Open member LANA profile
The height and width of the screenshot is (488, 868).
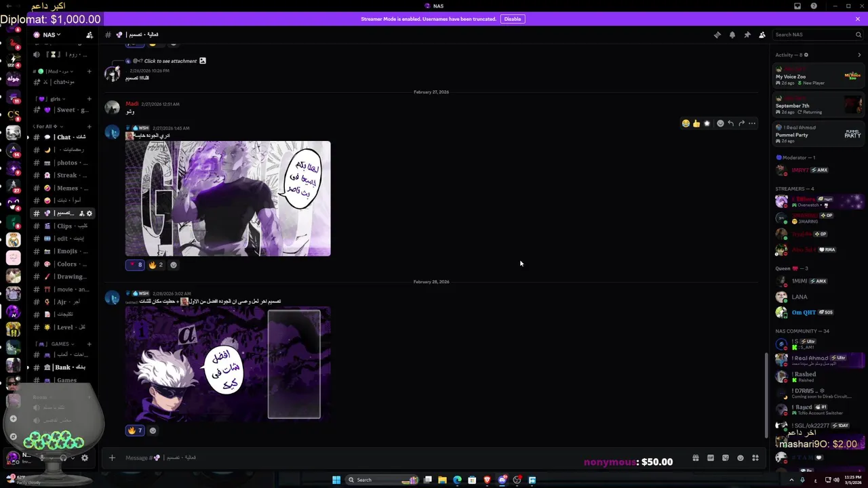click(818, 297)
